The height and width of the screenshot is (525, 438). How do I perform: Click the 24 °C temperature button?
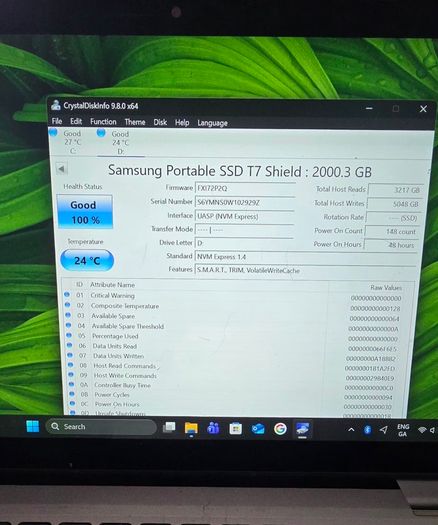coord(87,260)
